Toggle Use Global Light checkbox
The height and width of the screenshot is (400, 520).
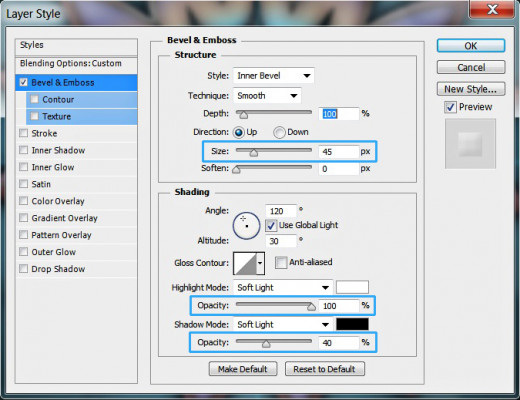(x=271, y=226)
